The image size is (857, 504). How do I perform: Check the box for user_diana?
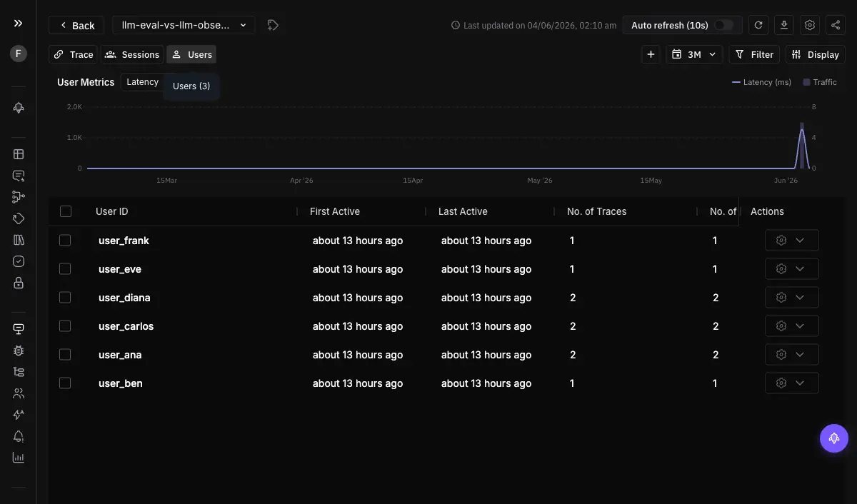click(x=65, y=298)
